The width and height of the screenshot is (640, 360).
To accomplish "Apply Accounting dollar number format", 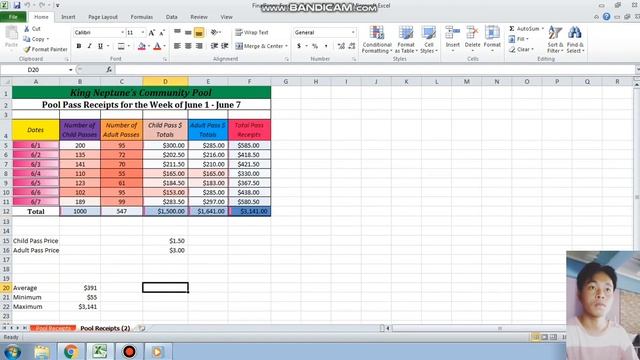I will 299,46.
